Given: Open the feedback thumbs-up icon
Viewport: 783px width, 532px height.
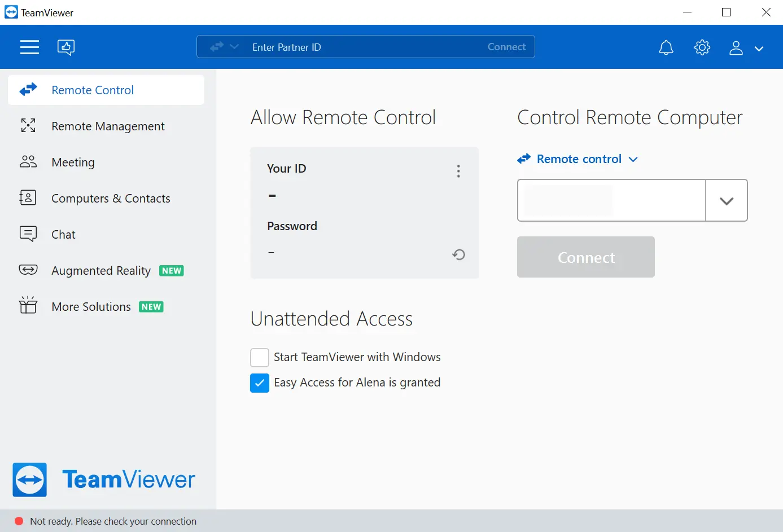Looking at the screenshot, I should point(66,47).
